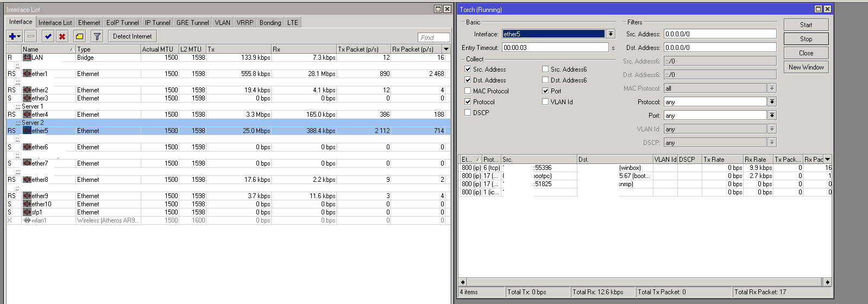Switch to the VRRP tab
The width and height of the screenshot is (868, 304).
click(245, 23)
